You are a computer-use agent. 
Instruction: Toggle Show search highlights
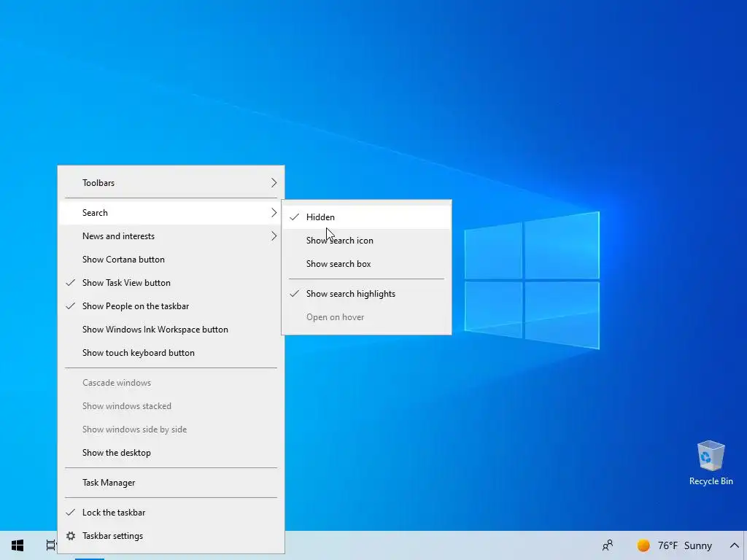coord(366,294)
